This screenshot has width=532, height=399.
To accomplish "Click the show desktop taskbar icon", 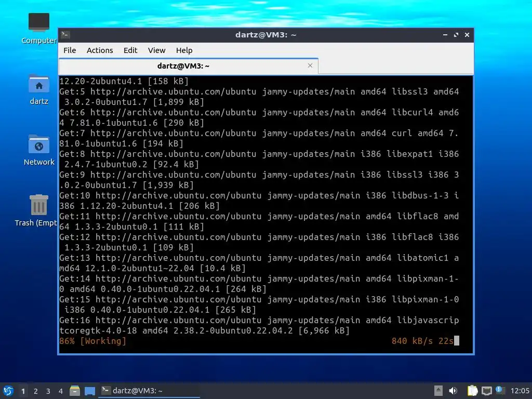I will pyautogui.click(x=90, y=391).
